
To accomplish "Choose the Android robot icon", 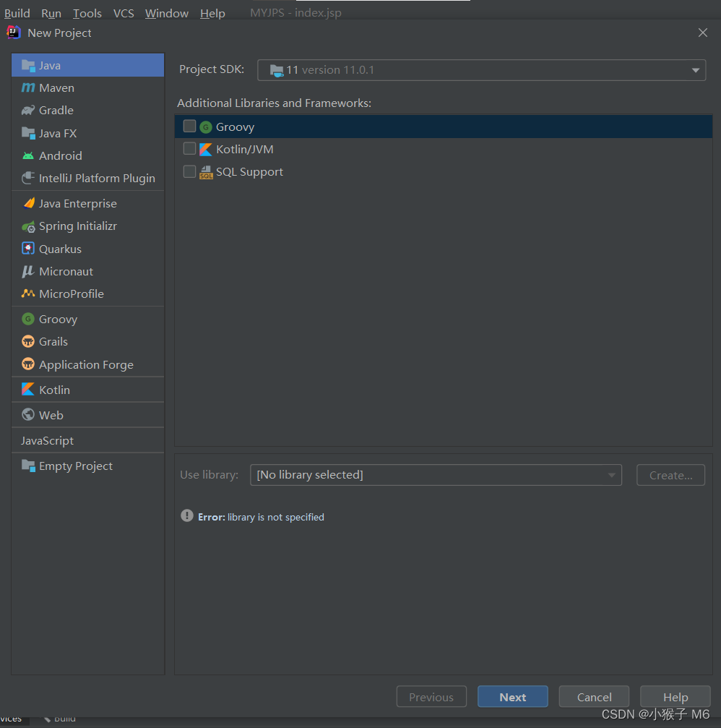I will (28, 156).
